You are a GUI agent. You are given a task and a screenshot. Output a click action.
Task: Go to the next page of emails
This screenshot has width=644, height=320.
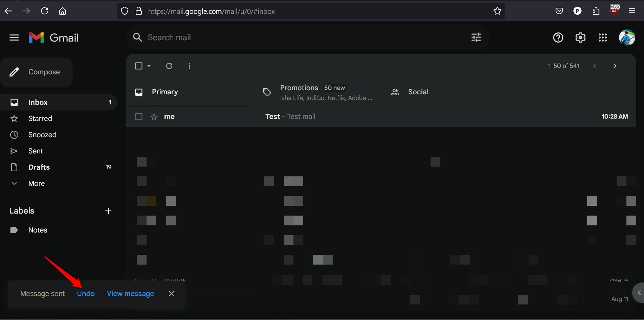pos(615,66)
